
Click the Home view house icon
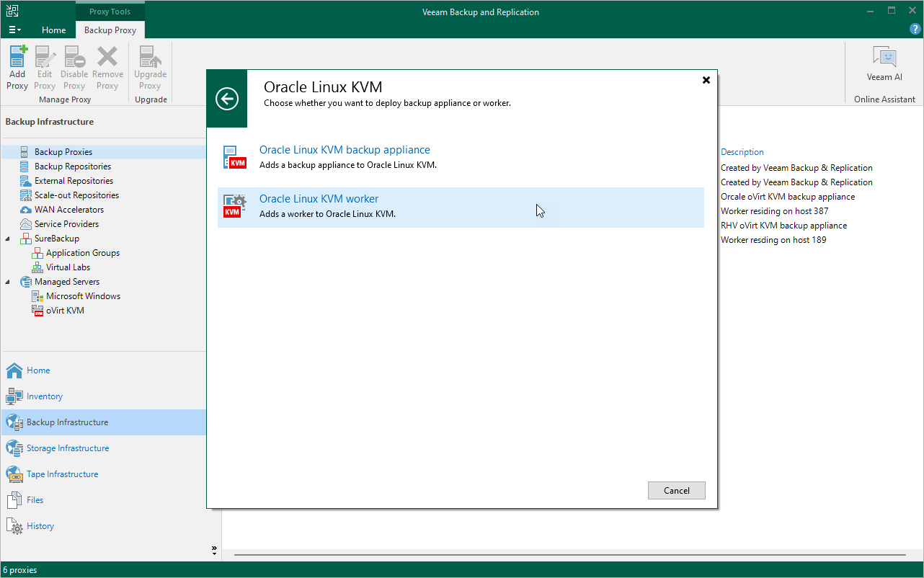pyautogui.click(x=14, y=370)
